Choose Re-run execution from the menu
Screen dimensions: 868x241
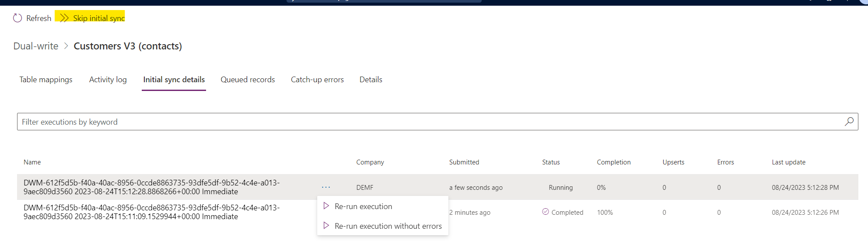pyautogui.click(x=383, y=206)
